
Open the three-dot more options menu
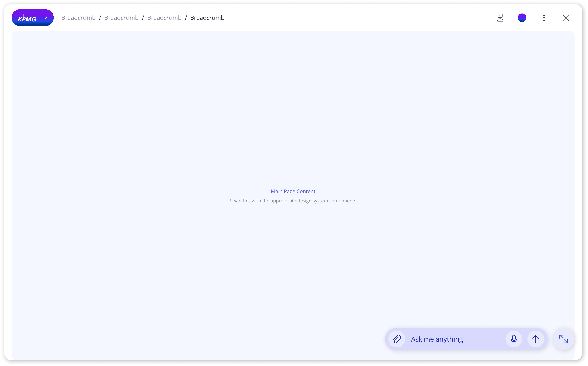pyautogui.click(x=544, y=18)
